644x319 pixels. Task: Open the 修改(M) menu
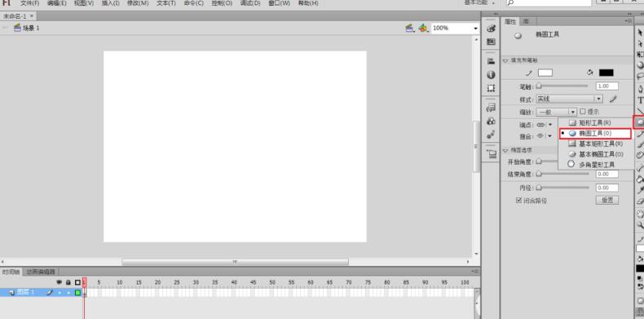tap(138, 3)
